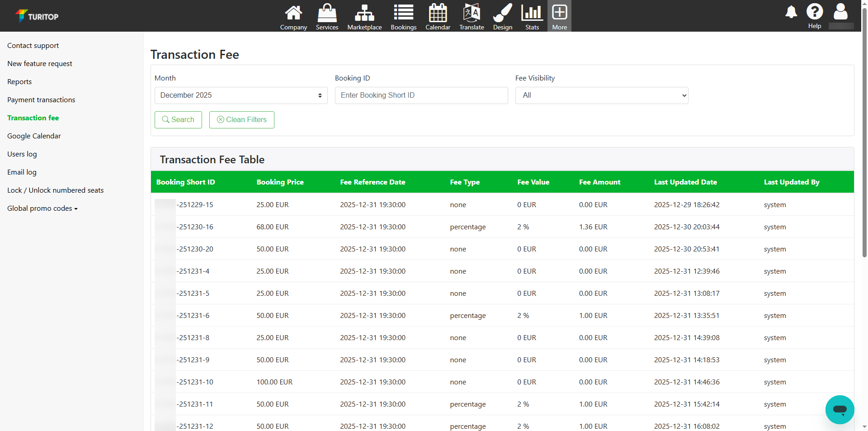Click the notifications bell icon

(x=791, y=12)
